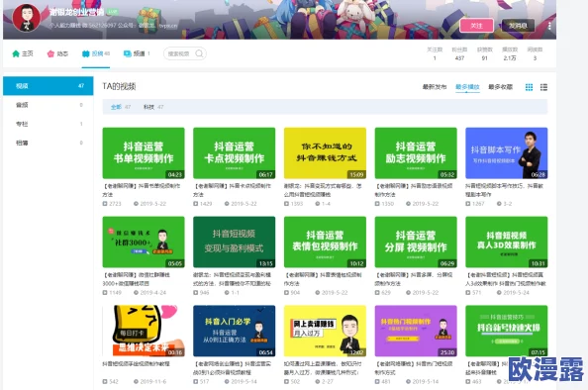588x390 pixels.
Task: Switch to list view layout icon
Action: click(x=543, y=87)
